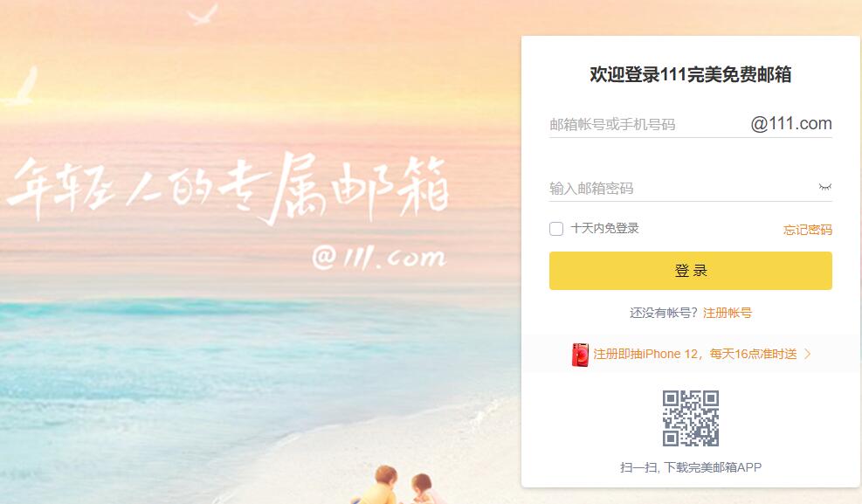
Task: Click the @111.com domain suffix
Action: (x=791, y=124)
